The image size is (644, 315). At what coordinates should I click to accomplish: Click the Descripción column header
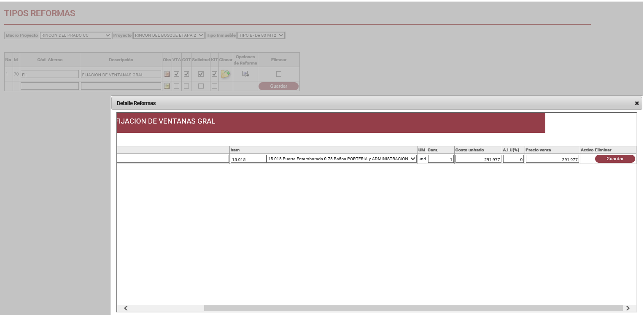pyautogui.click(x=121, y=60)
